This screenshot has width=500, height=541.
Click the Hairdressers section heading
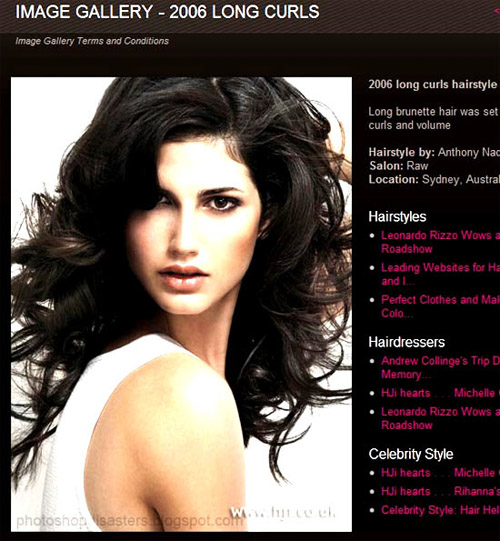click(x=406, y=342)
